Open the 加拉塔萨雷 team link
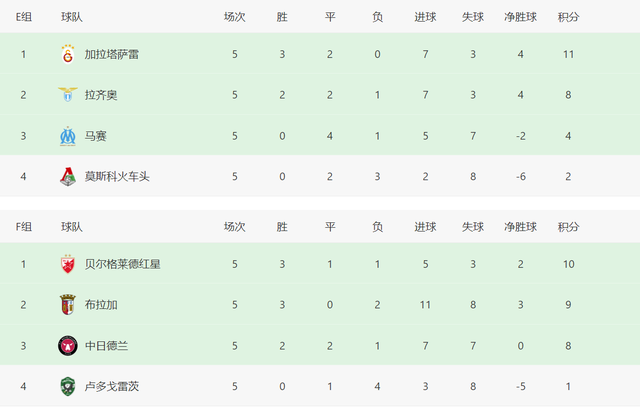Screen dimensions: 640x409 pyautogui.click(x=111, y=54)
